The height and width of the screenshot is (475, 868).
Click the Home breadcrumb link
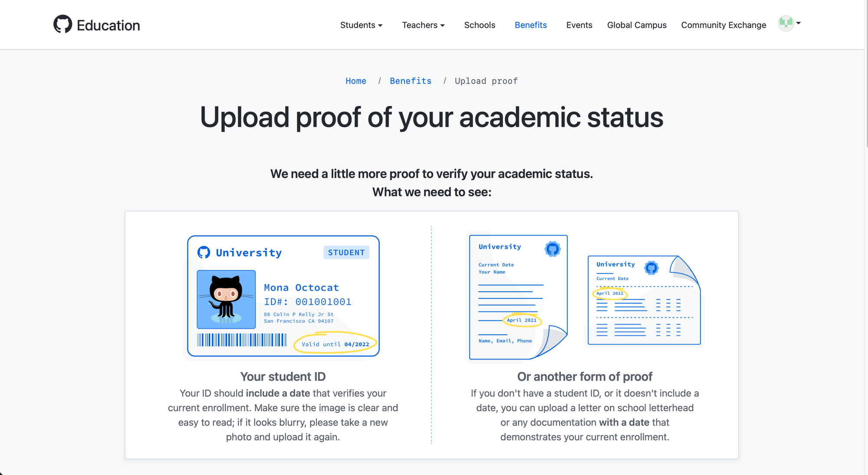[x=355, y=81]
